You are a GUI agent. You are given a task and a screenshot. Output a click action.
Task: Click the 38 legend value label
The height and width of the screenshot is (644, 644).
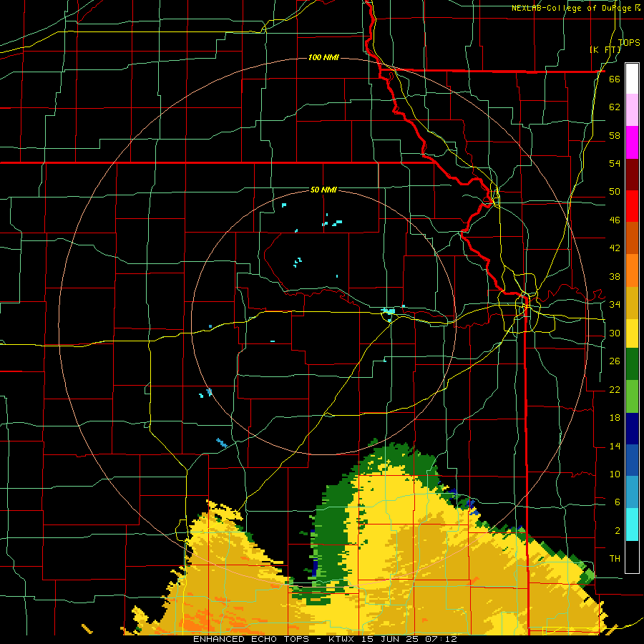coord(615,276)
